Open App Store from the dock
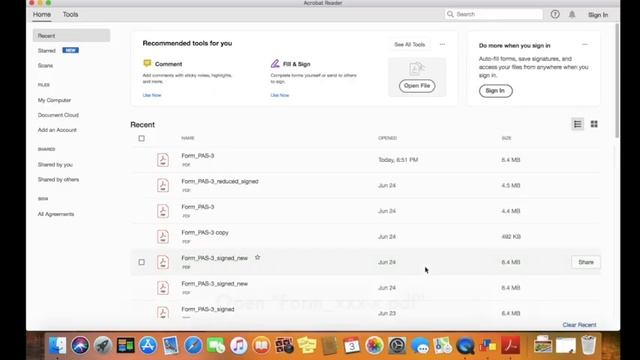 [x=148, y=346]
